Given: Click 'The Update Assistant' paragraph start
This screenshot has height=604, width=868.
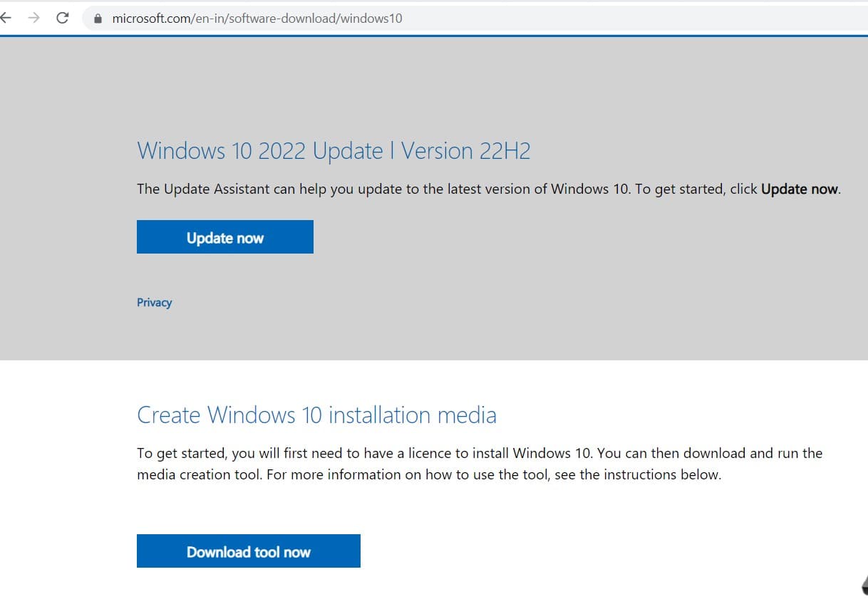Looking at the screenshot, I should pos(189,189).
